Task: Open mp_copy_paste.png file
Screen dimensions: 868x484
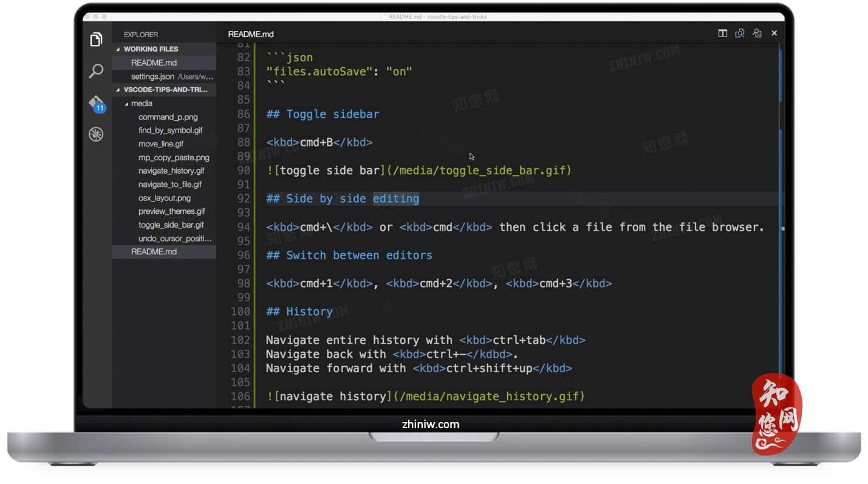Action: pyautogui.click(x=174, y=157)
